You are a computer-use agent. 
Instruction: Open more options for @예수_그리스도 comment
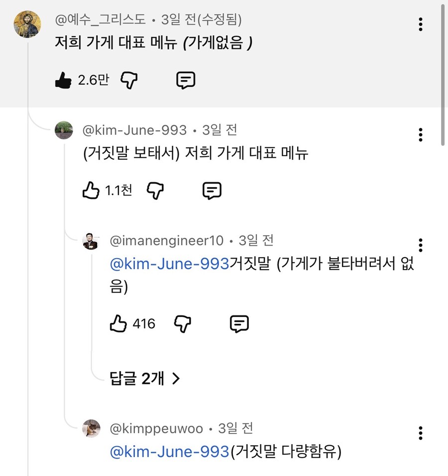pos(421,24)
